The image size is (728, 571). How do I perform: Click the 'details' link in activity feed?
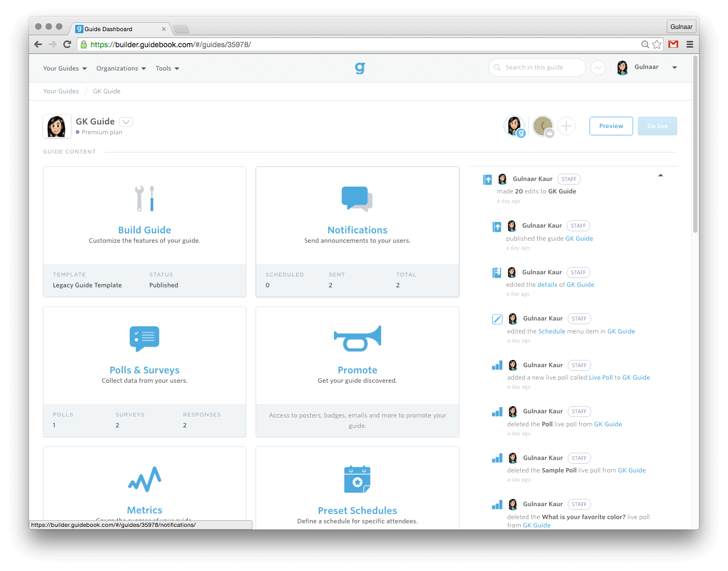pyautogui.click(x=547, y=285)
